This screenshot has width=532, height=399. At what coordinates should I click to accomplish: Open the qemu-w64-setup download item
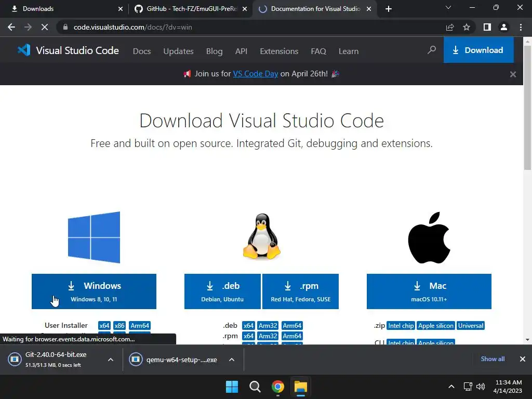(x=174, y=360)
